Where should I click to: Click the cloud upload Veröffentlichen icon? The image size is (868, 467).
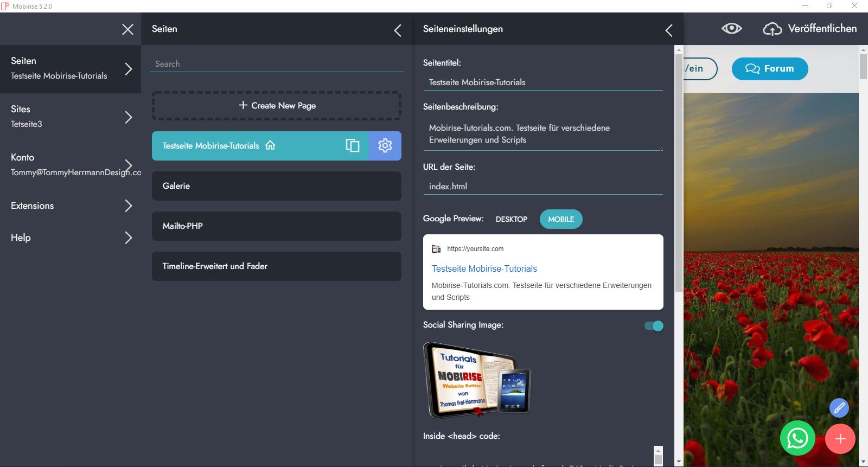click(x=772, y=29)
